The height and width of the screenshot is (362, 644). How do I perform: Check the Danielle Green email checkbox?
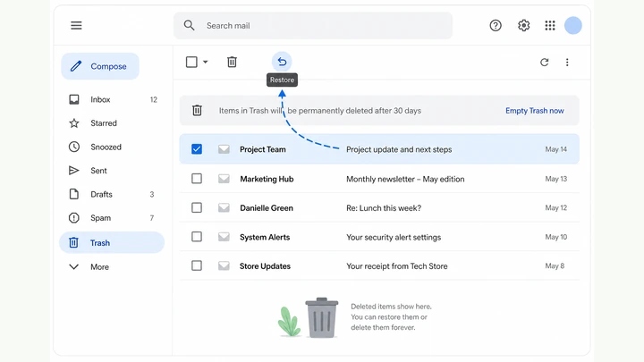tap(197, 207)
